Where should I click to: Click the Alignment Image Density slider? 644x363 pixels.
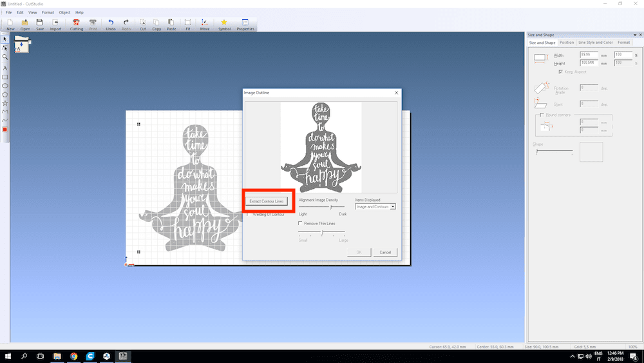coord(321,207)
